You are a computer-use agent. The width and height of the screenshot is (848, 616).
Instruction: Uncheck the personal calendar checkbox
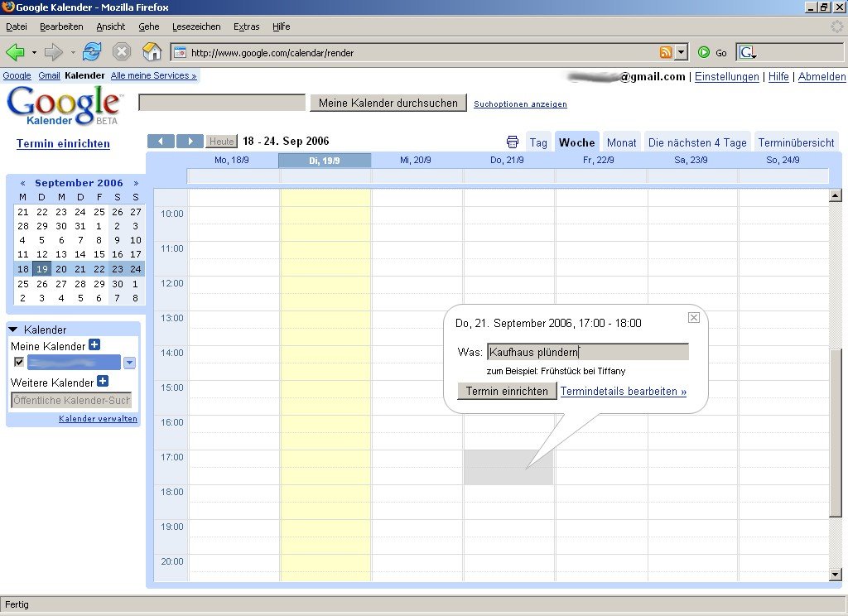click(19, 362)
